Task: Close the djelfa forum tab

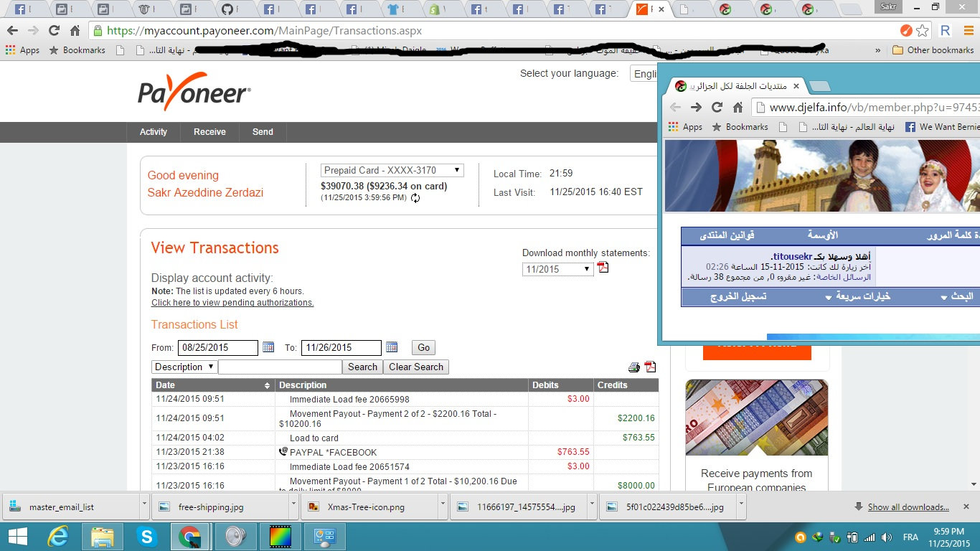Action: pyautogui.click(x=796, y=86)
